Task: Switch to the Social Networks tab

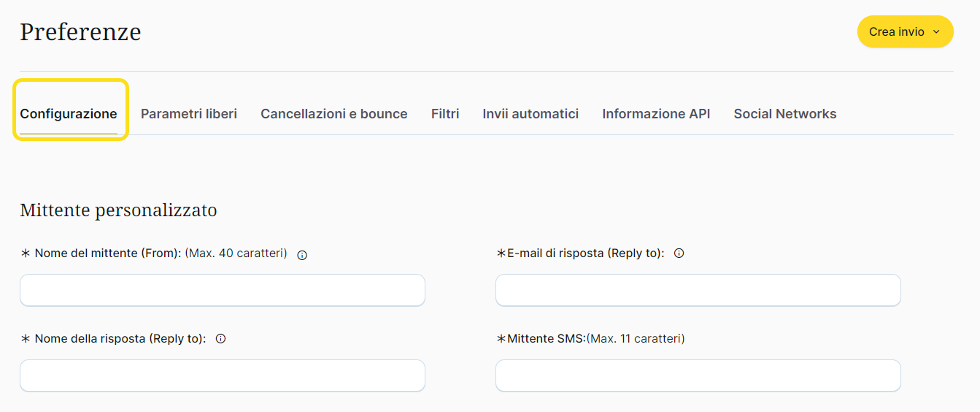Action: pyautogui.click(x=785, y=114)
